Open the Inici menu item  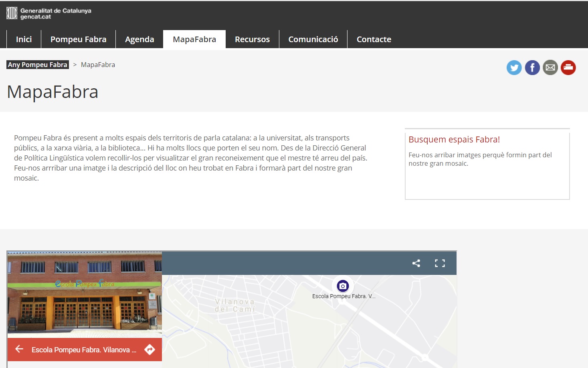tap(24, 39)
